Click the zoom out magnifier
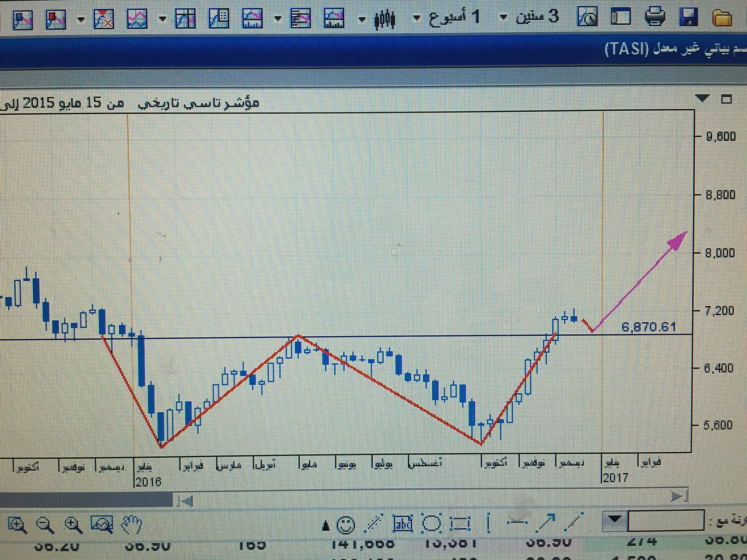This screenshot has height=560, width=747. click(x=45, y=525)
